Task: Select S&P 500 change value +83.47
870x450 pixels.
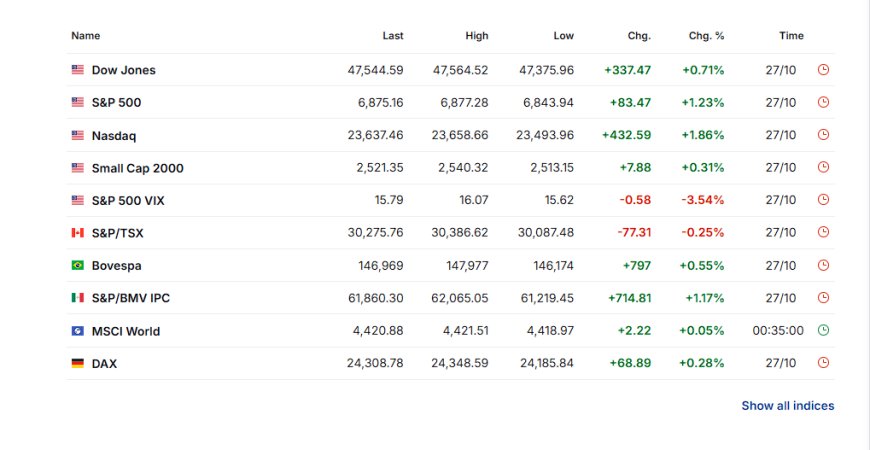Action: point(630,103)
